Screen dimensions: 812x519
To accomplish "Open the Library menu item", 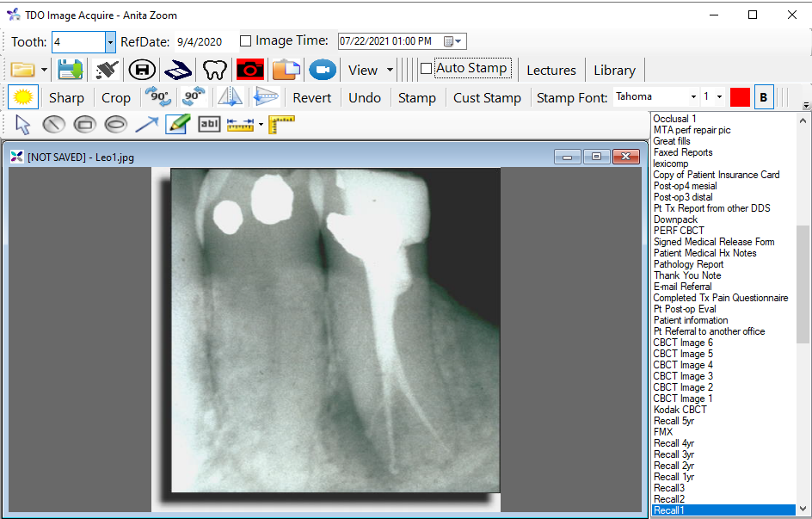I will (x=614, y=70).
